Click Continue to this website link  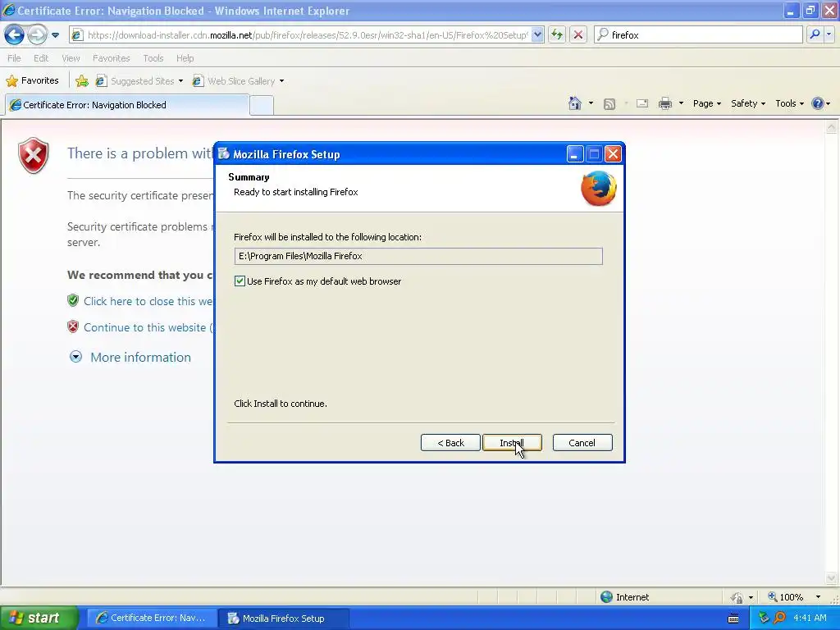(148, 327)
